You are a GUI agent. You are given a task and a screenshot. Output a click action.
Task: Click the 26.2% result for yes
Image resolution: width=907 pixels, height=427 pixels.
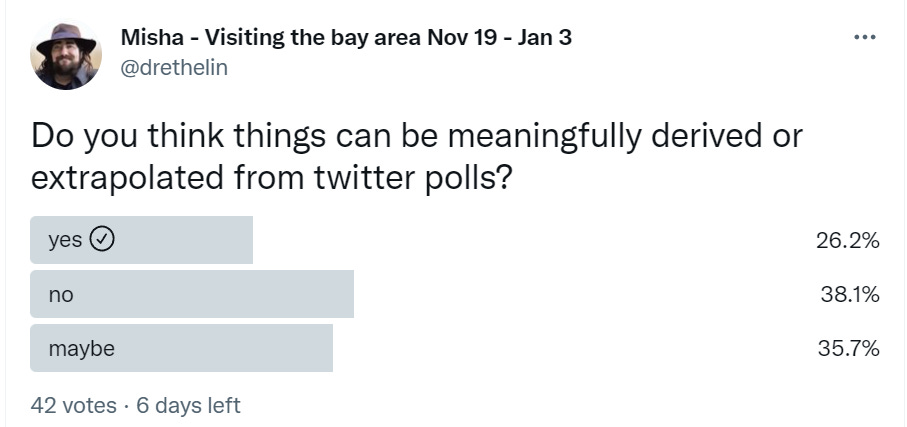click(x=847, y=241)
